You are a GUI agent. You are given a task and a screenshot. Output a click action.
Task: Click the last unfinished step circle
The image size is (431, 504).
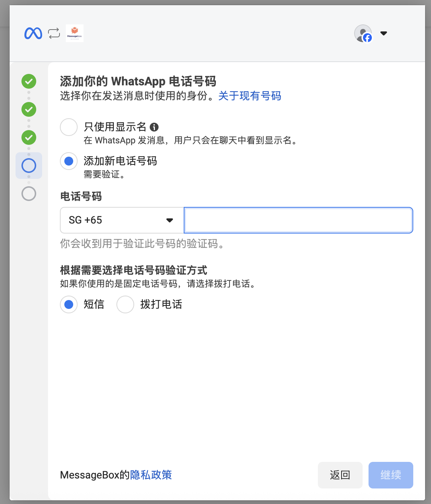click(28, 194)
